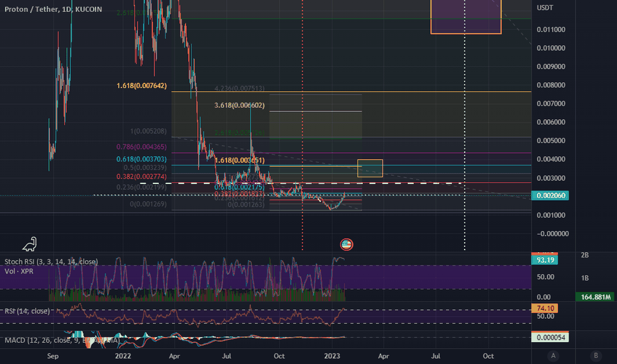Viewport: 617px width, 364px height.
Task: Click the Sep label on the time axis
Action: click(53, 356)
